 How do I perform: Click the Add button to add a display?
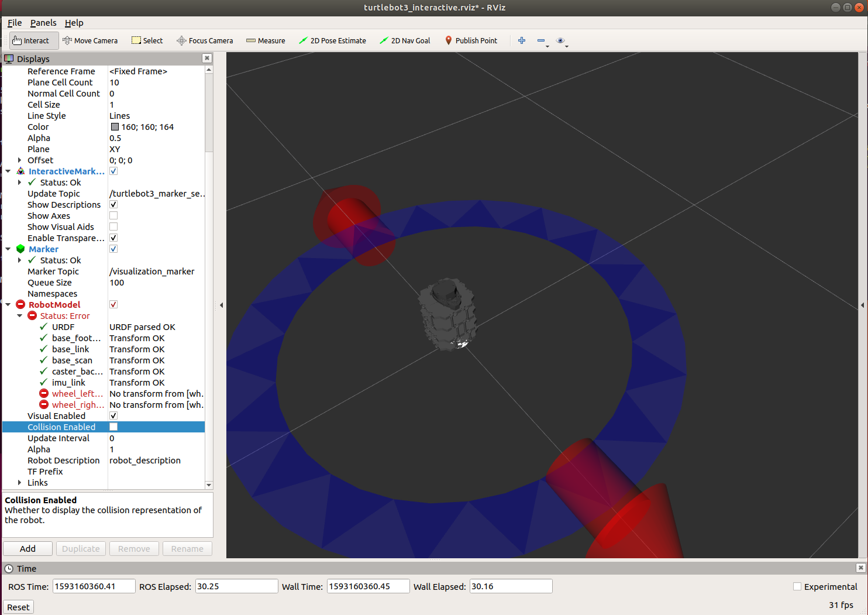click(x=27, y=548)
